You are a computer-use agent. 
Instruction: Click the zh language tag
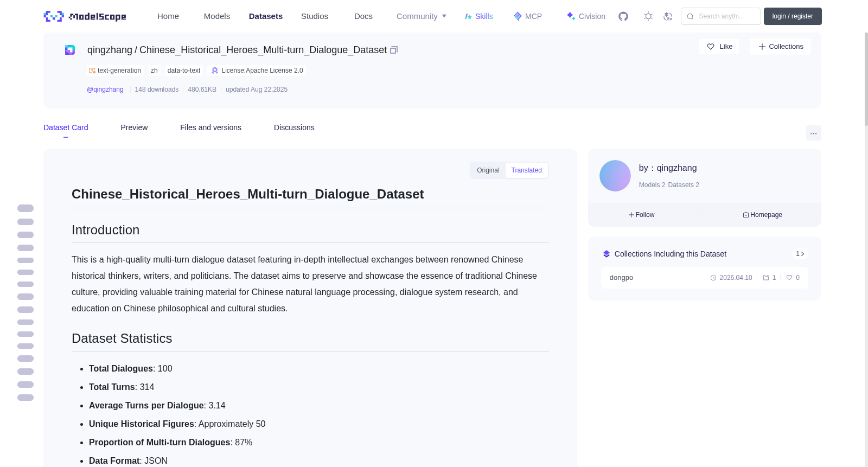[x=154, y=71]
